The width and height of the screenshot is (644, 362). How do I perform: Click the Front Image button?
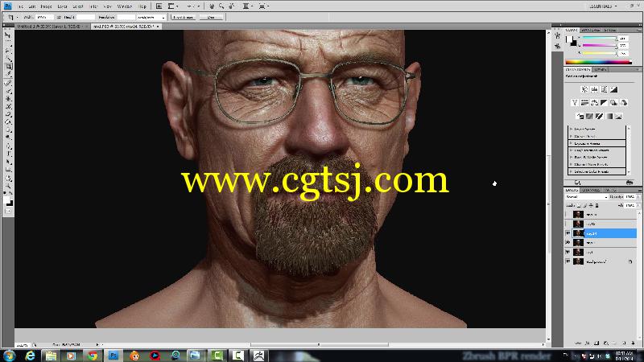184,17
